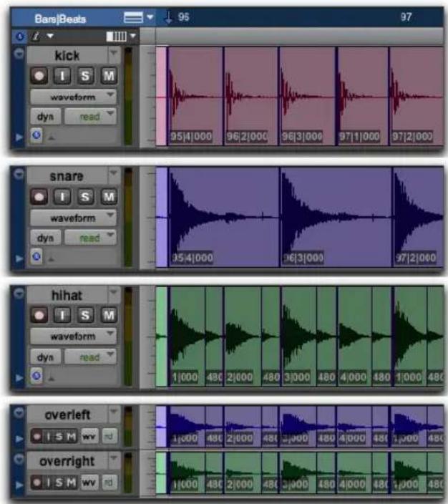448x504 pixels.
Task: Open kick automation mode selector showing read
Action: [x=91, y=117]
